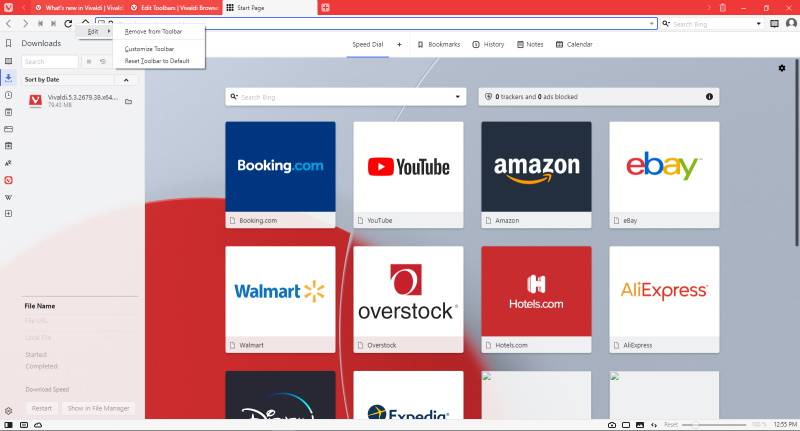Screen dimensions: 800x431
Task: Open sidebar settings gear at bottom left
Action: coord(8,411)
